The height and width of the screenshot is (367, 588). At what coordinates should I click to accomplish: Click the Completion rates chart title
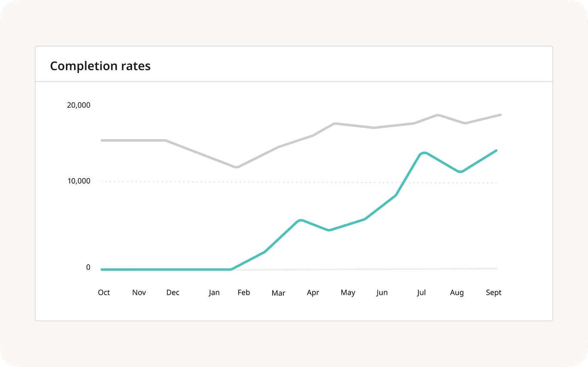click(x=100, y=66)
